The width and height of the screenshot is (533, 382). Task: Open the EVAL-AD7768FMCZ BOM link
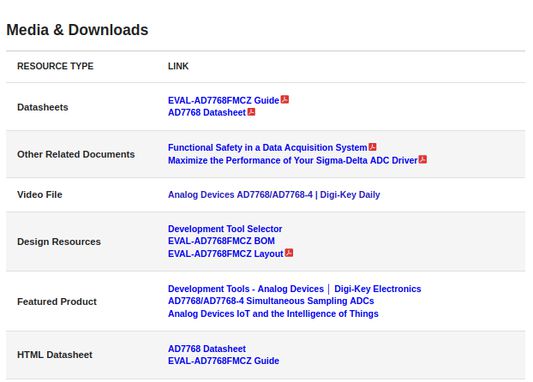coord(221,241)
